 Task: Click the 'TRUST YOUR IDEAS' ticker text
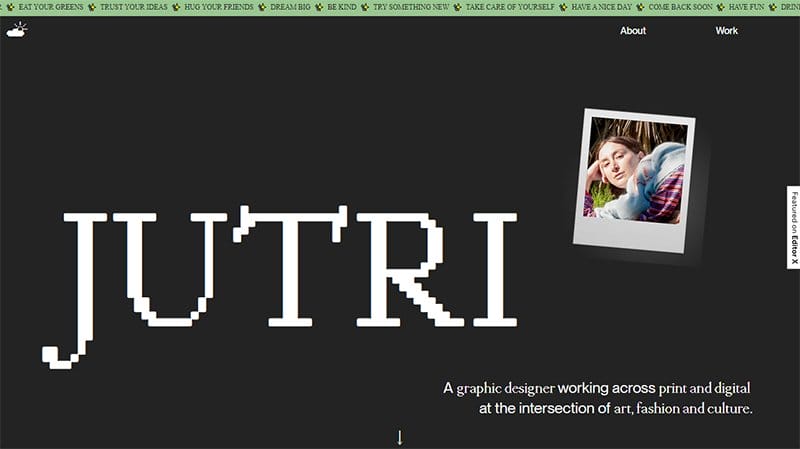133,7
